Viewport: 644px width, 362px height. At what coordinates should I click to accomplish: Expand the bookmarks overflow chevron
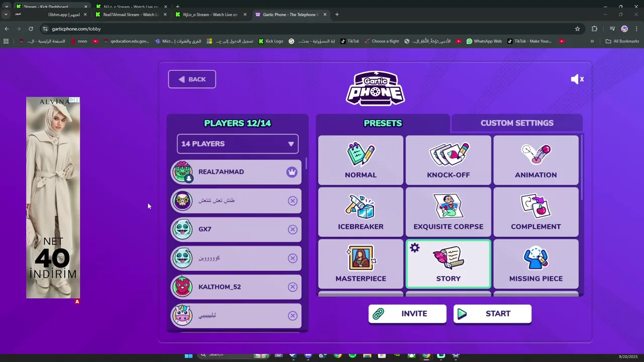click(x=592, y=41)
